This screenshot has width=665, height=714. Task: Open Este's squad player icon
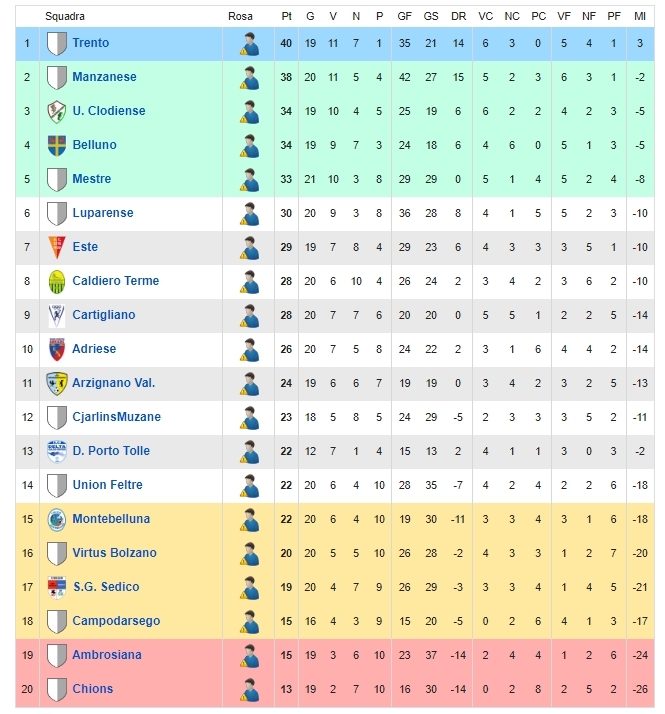[249, 248]
